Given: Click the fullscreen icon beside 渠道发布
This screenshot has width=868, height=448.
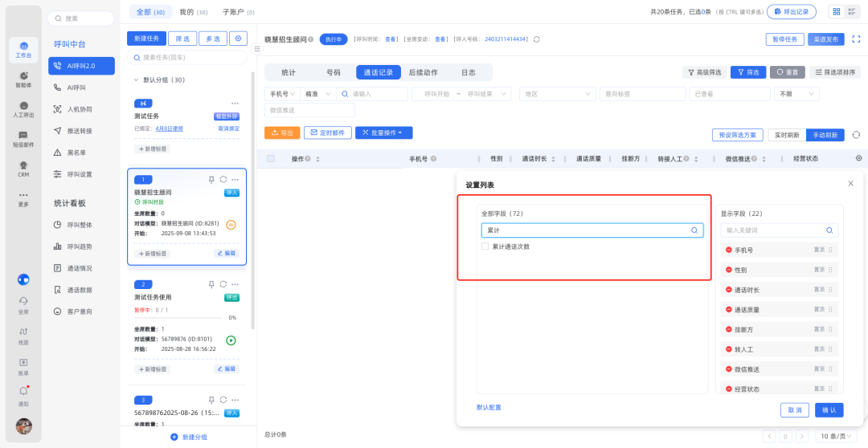Looking at the screenshot, I should 857,39.
